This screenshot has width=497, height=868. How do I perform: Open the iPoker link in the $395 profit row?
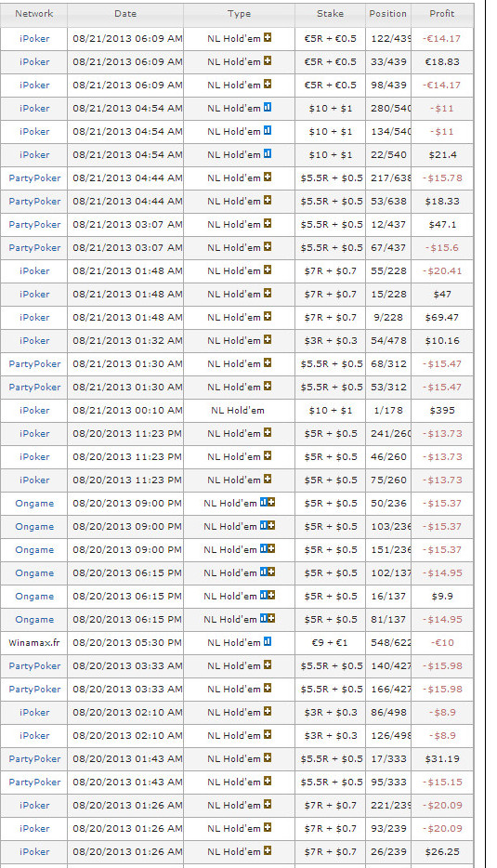(34, 411)
